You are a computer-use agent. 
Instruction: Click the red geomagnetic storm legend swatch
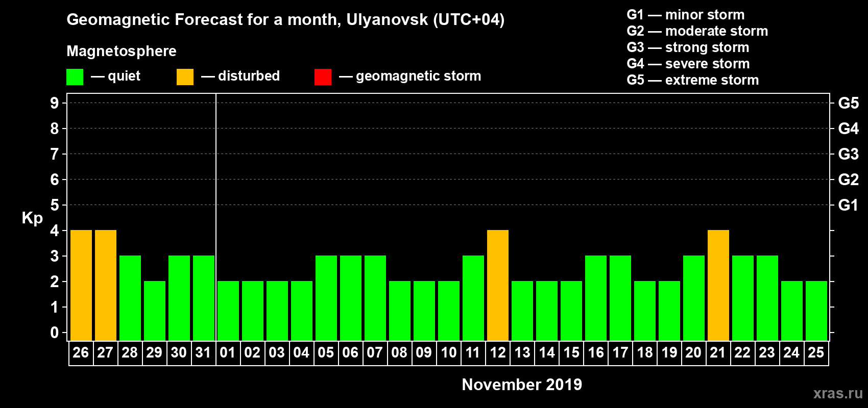pos(323,77)
